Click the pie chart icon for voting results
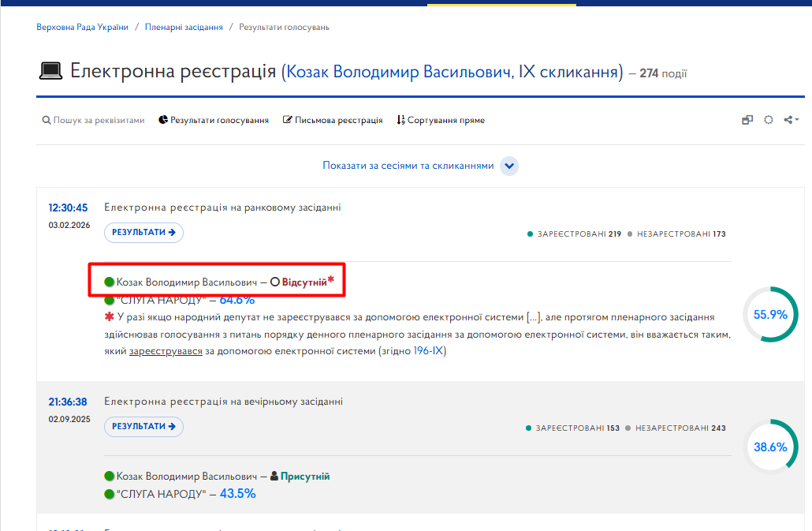Viewport: 812px width, 531px height. 163,120
